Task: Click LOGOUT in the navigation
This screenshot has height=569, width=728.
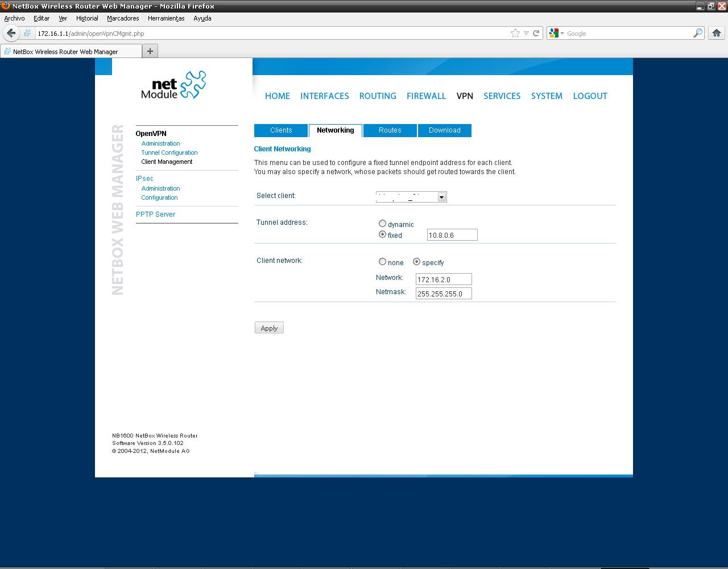Action: [590, 96]
